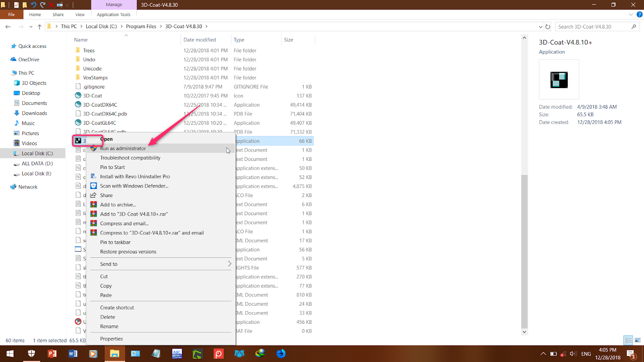The height and width of the screenshot is (362, 644).
Task: Click the red Delete icon in title bar
Action: click(x=51, y=5)
